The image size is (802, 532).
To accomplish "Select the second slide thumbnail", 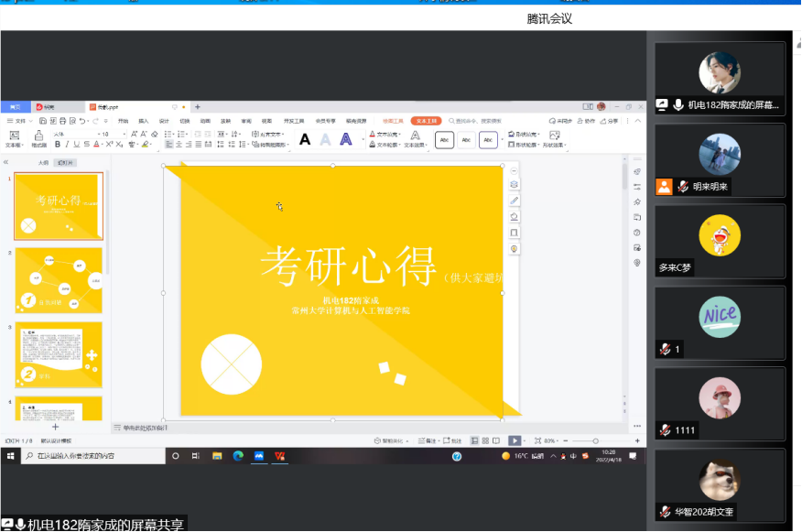I will [x=60, y=280].
